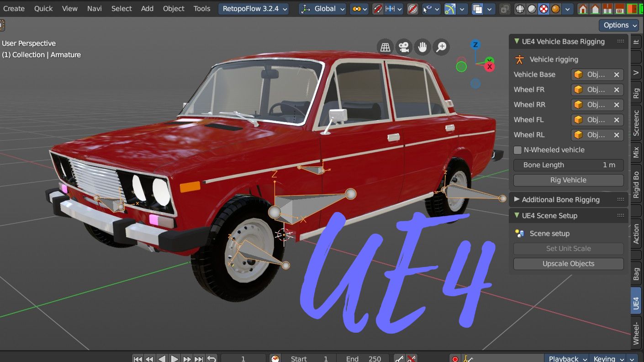Screen dimensions: 644x362
Task: Toggle the preview range clock icon
Action: pyautogui.click(x=275, y=359)
